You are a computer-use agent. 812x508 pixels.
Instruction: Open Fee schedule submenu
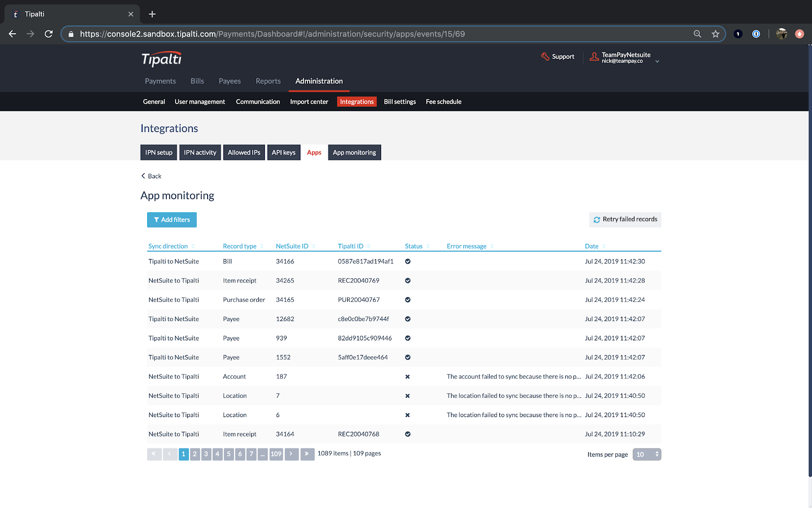point(444,102)
